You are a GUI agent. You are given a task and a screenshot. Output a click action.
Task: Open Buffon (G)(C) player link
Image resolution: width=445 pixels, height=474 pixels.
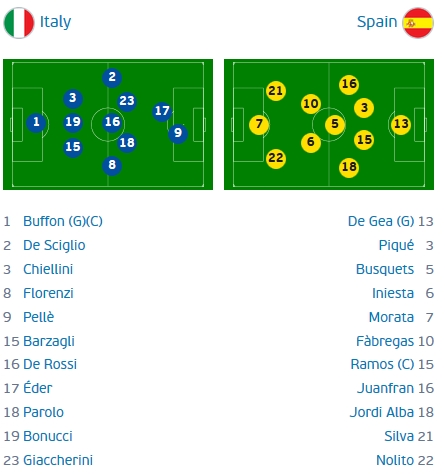[63, 221]
